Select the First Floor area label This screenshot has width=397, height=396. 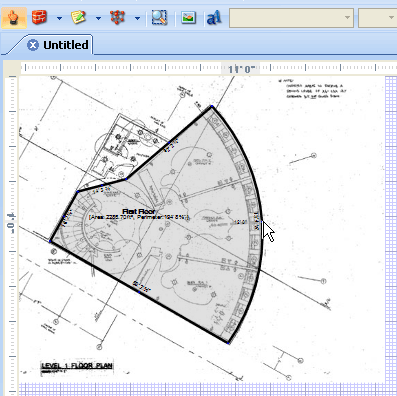coord(139,211)
